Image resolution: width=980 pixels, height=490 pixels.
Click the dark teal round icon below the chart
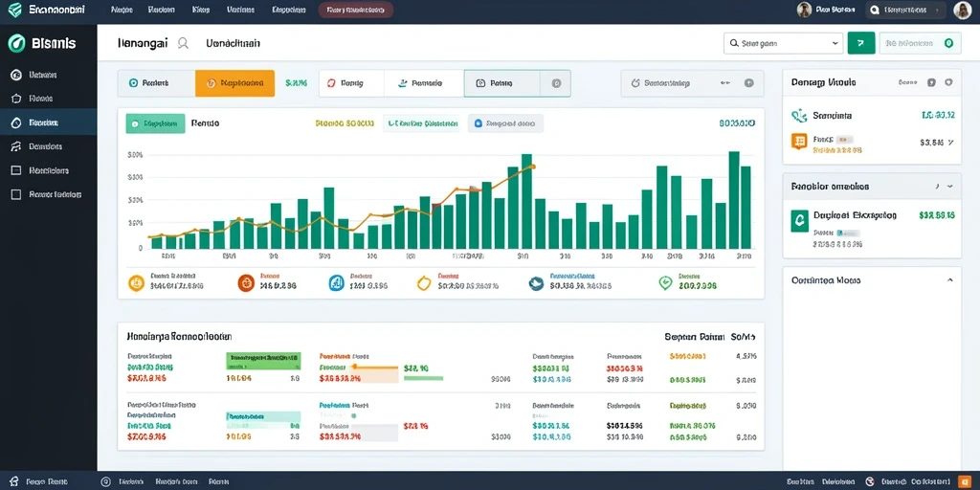[x=536, y=283]
